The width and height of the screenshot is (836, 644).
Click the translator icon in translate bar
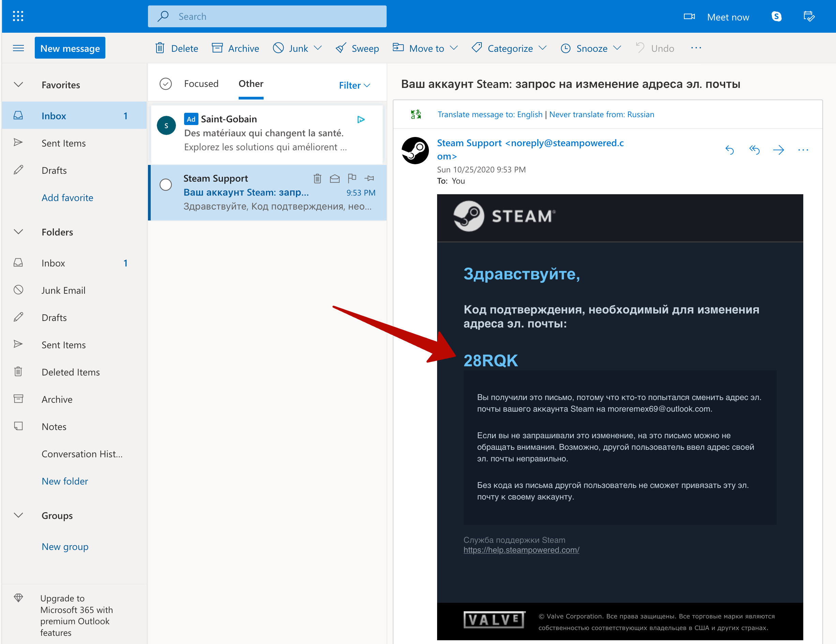click(416, 114)
